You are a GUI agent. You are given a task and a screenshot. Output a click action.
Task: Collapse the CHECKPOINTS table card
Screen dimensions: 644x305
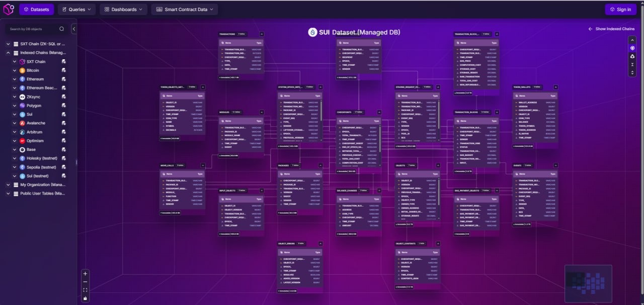pyautogui.click(x=379, y=112)
